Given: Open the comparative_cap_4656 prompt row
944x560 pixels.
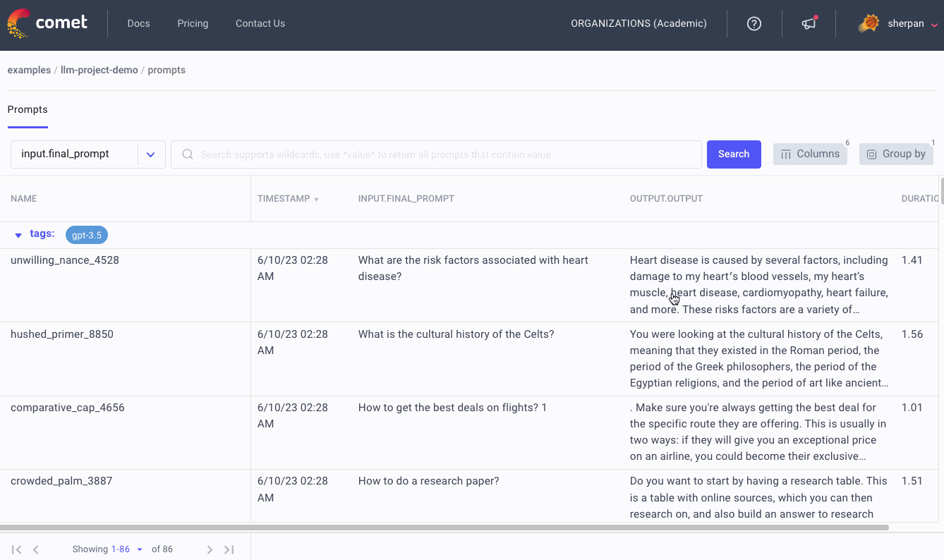Looking at the screenshot, I should (68, 408).
